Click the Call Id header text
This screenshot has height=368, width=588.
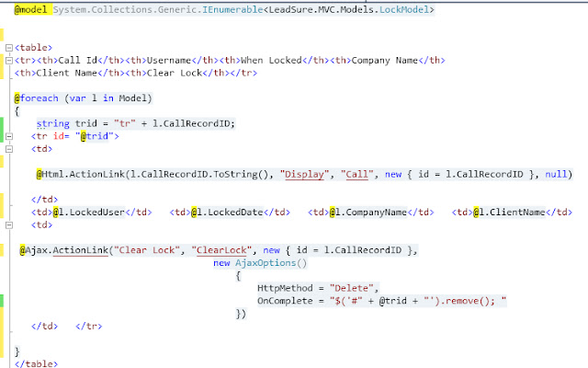tap(77, 60)
